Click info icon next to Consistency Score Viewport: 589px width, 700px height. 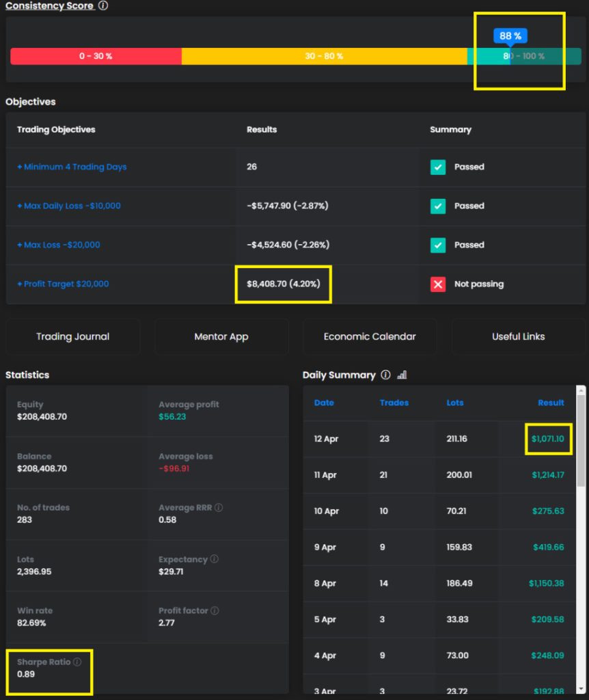click(103, 6)
